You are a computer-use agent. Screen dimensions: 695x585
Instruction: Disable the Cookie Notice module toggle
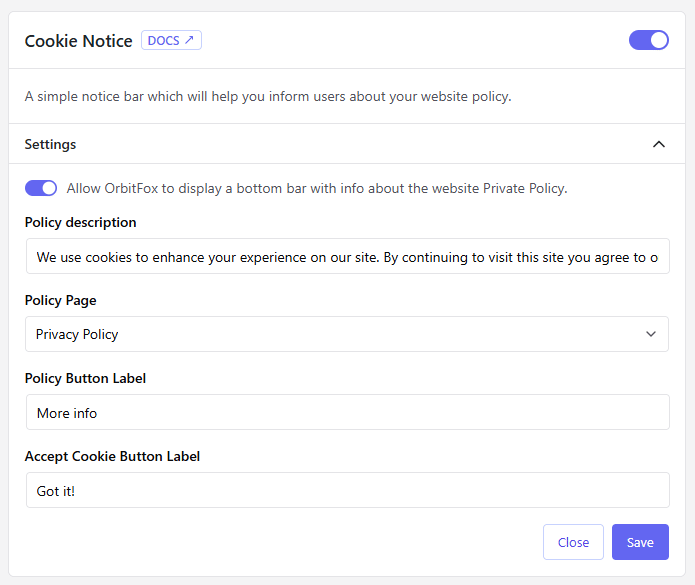[x=648, y=40]
